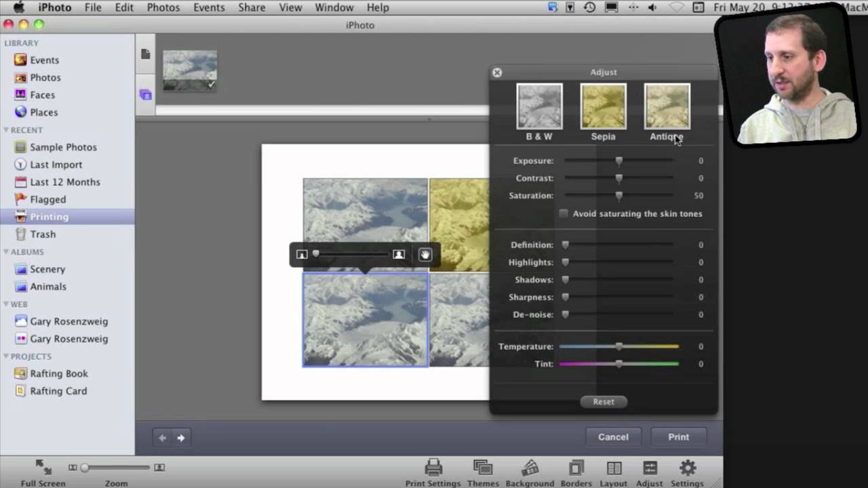This screenshot has height=488, width=868.
Task: Collapse the Web section
Action: 6,304
